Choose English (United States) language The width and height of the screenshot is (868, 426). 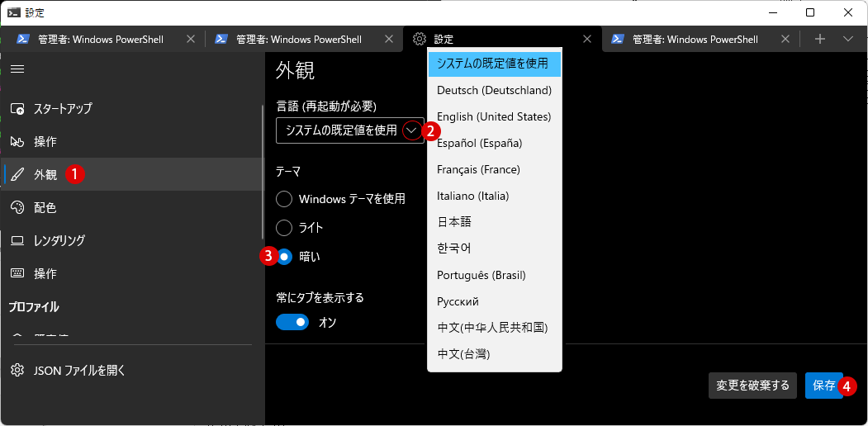point(495,116)
